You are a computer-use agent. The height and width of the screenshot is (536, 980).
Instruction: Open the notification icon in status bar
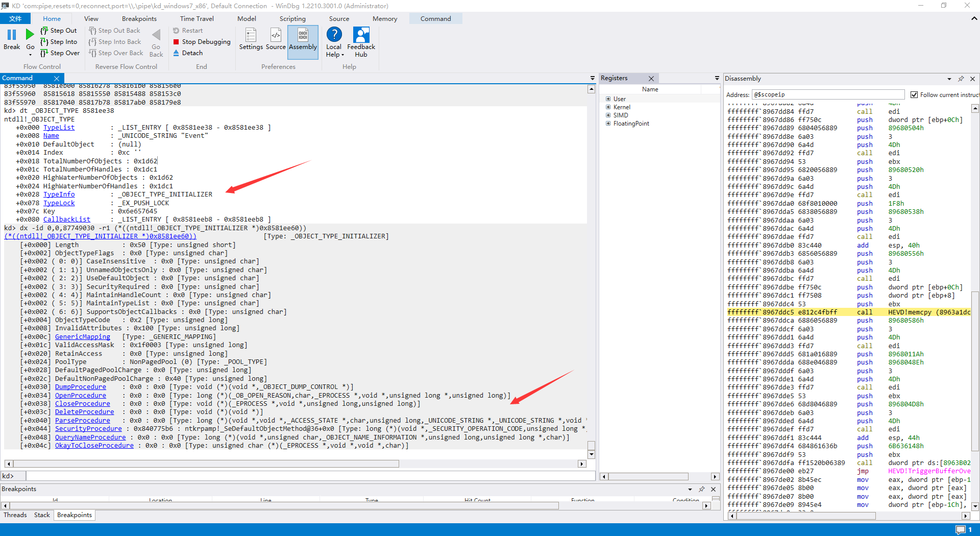(961, 530)
